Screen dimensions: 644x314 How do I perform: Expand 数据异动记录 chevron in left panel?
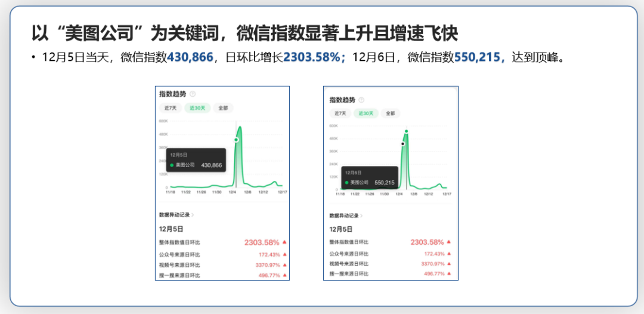pyautogui.click(x=193, y=214)
